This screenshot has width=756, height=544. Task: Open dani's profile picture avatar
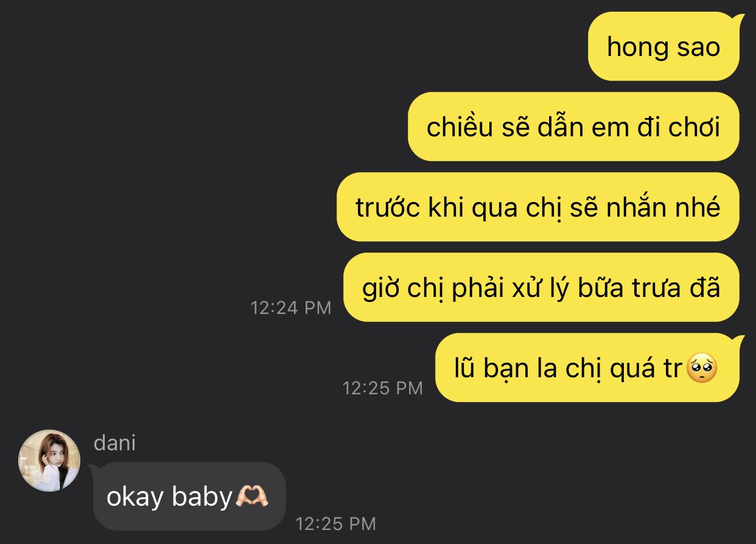point(49,461)
